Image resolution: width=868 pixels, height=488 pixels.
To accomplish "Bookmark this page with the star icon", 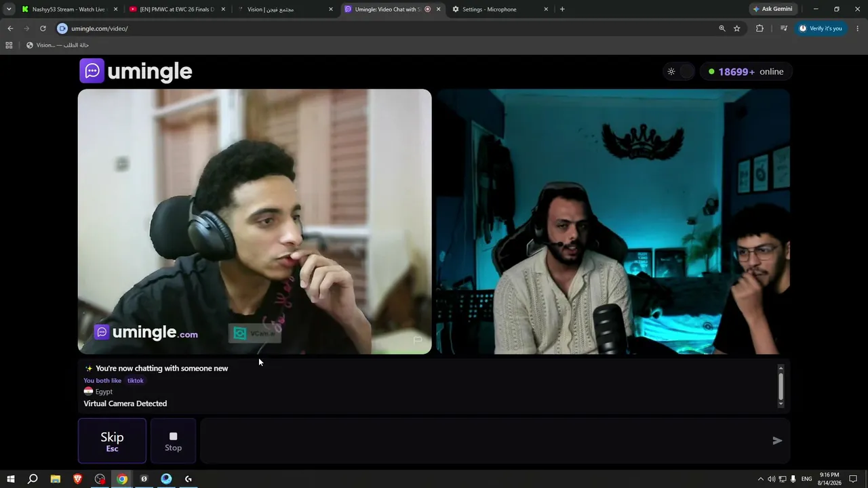I will (737, 28).
